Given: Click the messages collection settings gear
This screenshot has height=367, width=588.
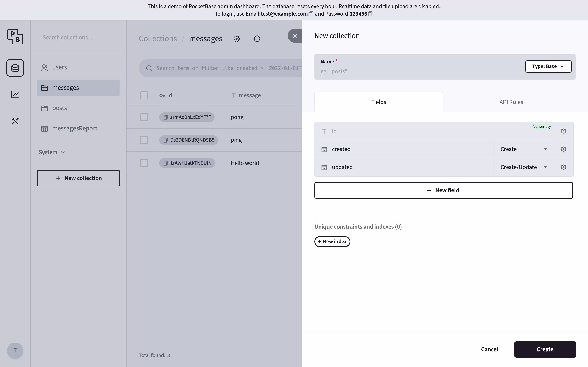Looking at the screenshot, I should click(237, 39).
